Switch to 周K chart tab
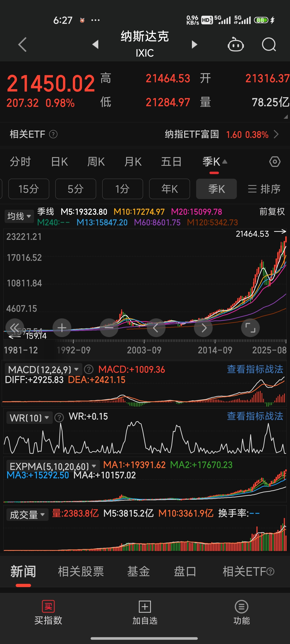Viewport: 290px width, 644px height. (96, 162)
